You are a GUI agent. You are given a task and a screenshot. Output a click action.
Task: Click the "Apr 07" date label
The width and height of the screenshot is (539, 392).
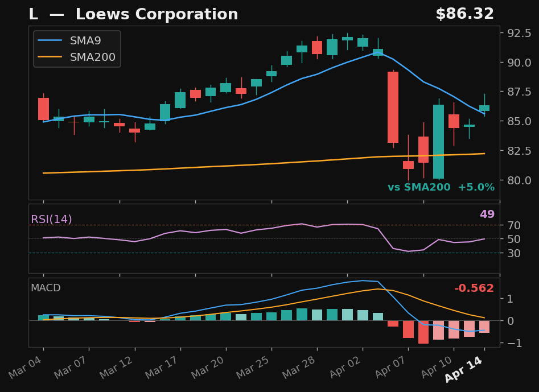390,368
